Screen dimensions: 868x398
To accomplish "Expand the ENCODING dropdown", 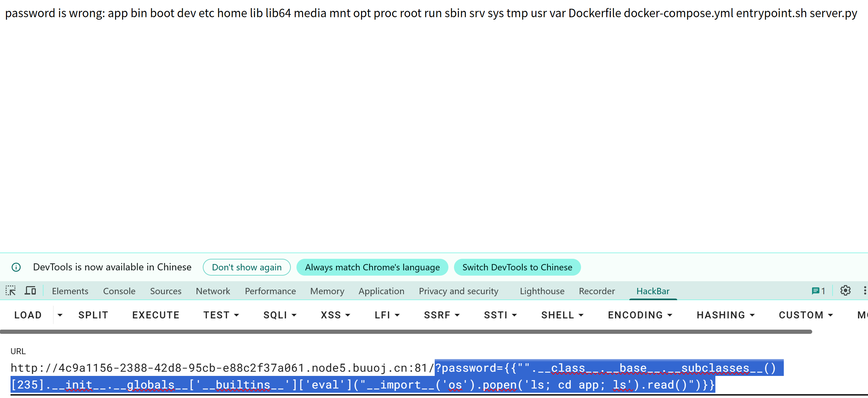I will click(640, 315).
